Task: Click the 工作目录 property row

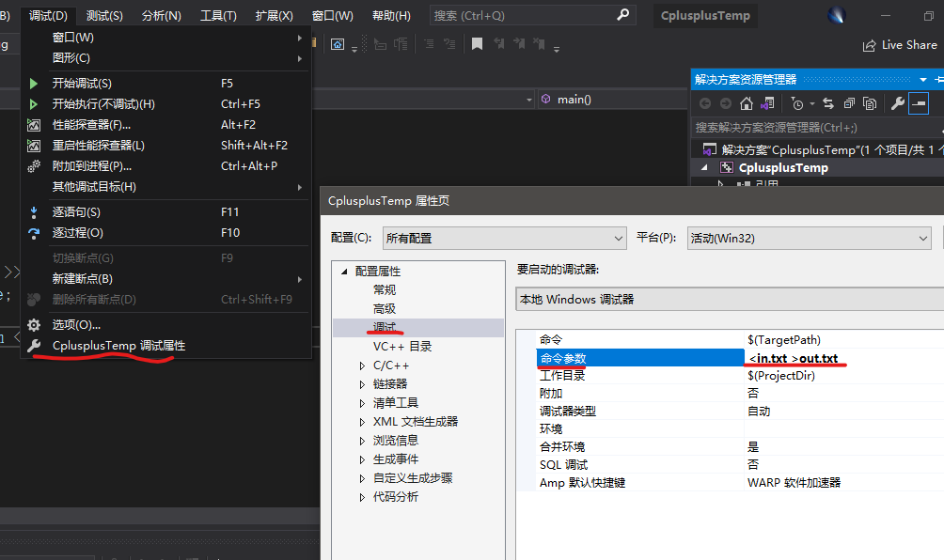Action: (x=740, y=376)
